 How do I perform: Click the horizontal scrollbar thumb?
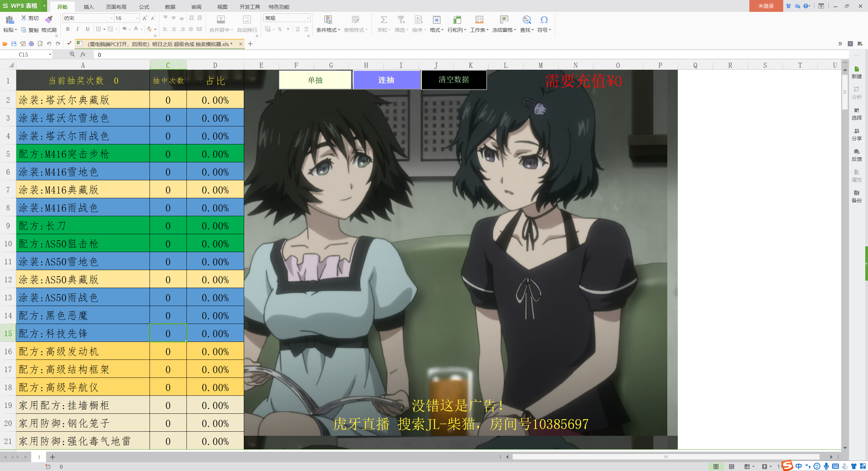click(x=666, y=457)
